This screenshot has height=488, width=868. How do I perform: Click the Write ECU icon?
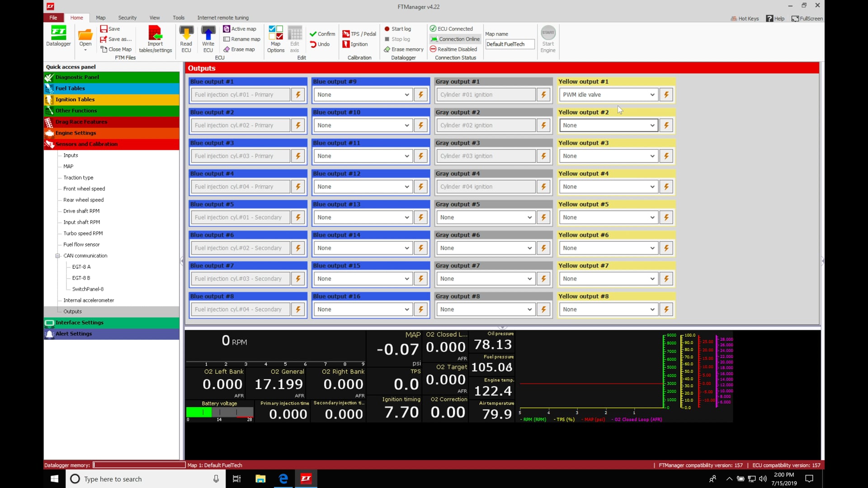(x=208, y=38)
